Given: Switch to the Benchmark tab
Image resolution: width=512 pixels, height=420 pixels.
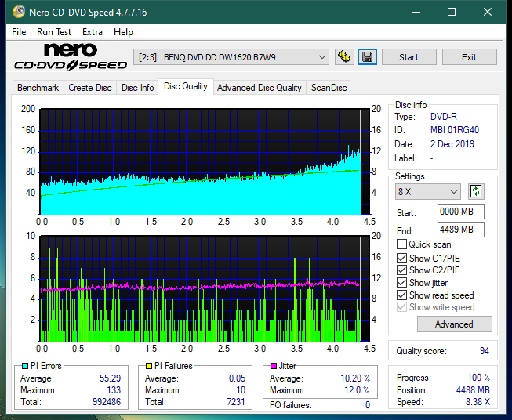Looking at the screenshot, I should [x=38, y=88].
